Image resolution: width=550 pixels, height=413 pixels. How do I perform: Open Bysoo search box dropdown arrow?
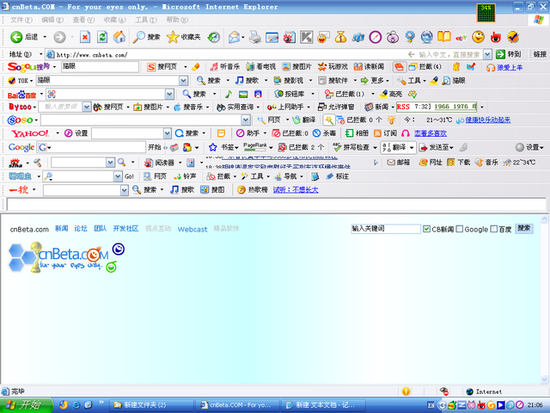pos(87,107)
